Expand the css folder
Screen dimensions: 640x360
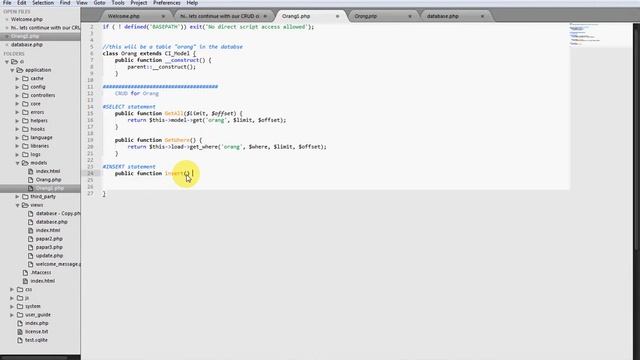coord(12,289)
